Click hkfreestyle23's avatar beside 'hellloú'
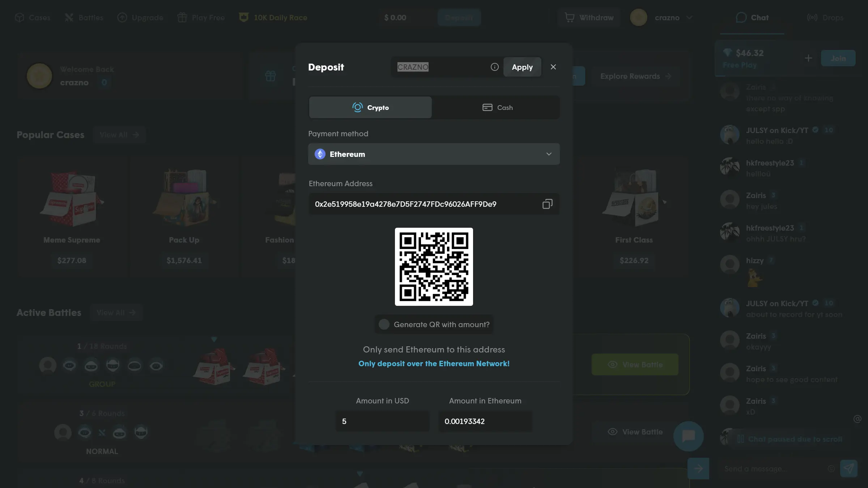This screenshot has height=488, width=868. [729, 167]
